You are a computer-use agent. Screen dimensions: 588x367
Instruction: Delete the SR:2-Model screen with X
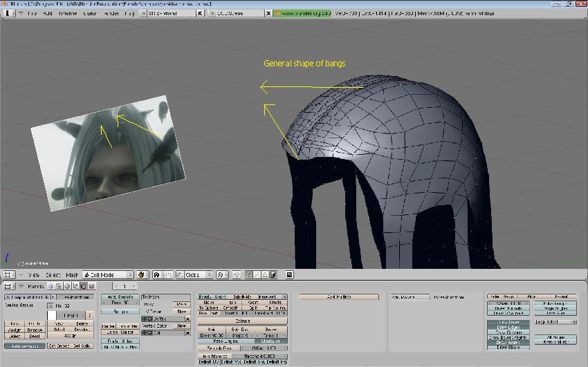click(x=200, y=13)
